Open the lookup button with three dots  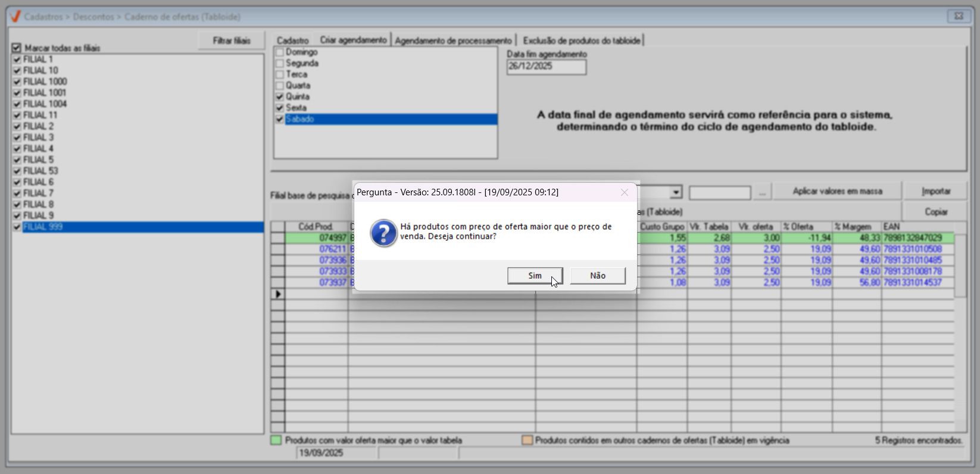pyautogui.click(x=762, y=192)
